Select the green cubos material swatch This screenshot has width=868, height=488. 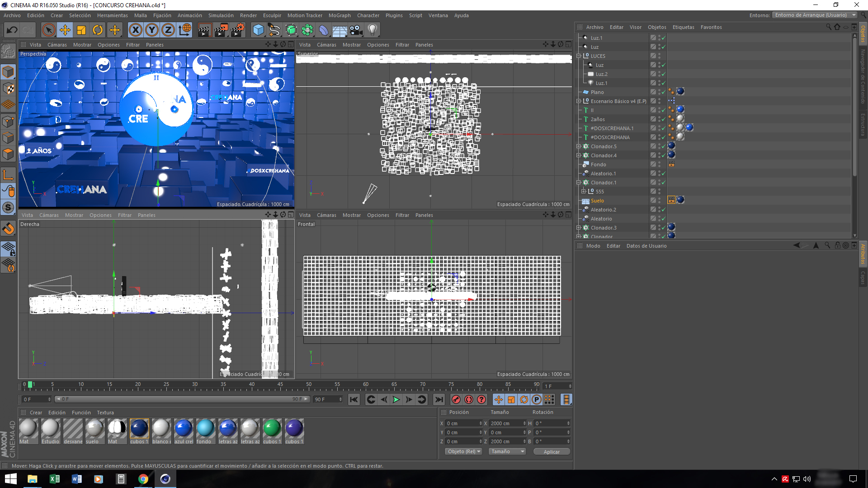(272, 431)
